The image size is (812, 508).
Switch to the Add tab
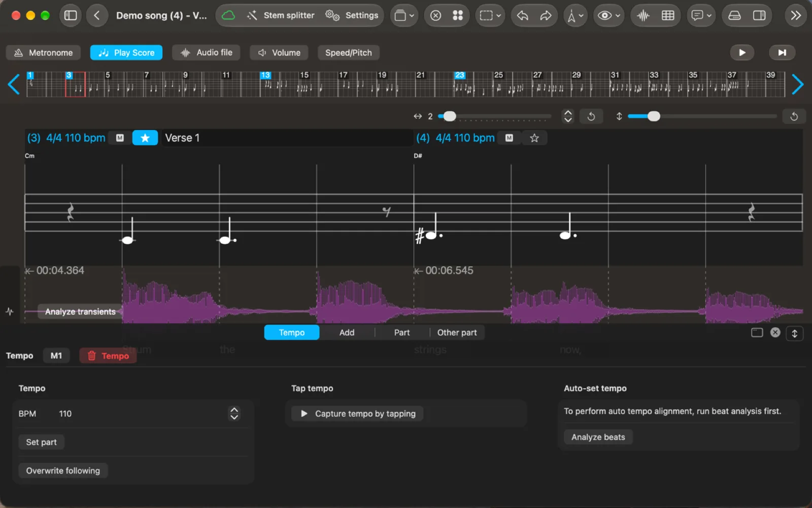point(347,333)
